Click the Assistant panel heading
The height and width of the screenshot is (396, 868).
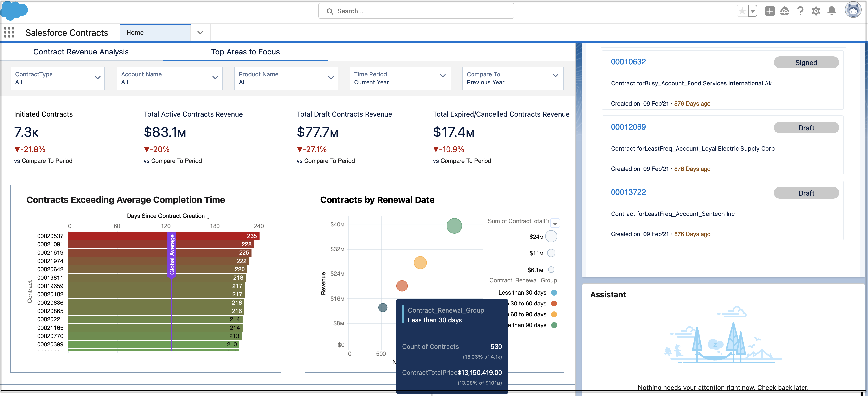(608, 294)
